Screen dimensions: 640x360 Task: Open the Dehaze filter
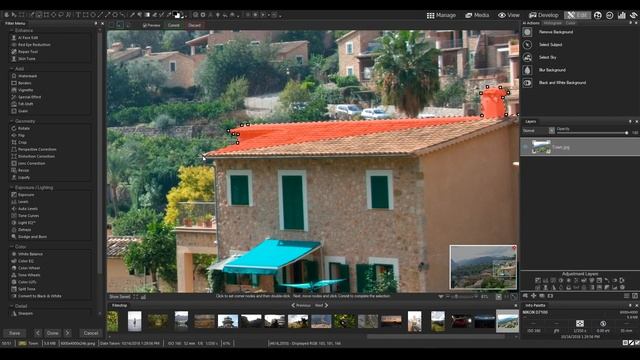[21, 230]
